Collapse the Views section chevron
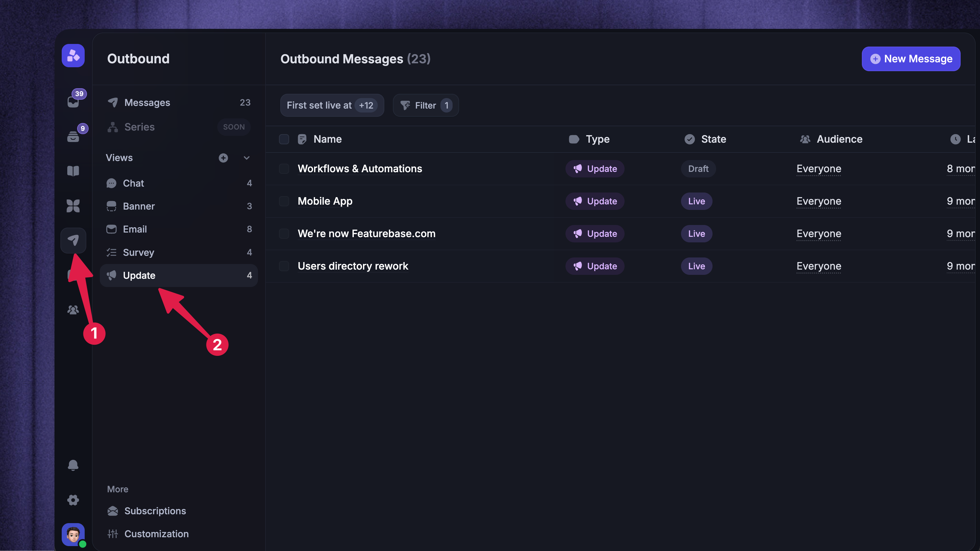The width and height of the screenshot is (980, 551). click(246, 158)
